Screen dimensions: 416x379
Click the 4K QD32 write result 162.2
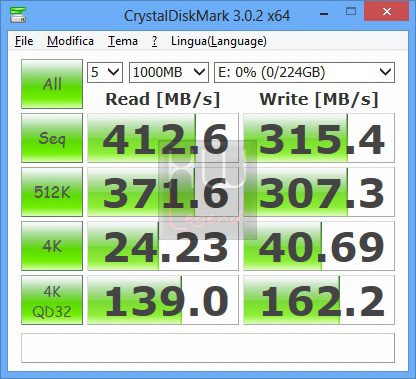319,300
